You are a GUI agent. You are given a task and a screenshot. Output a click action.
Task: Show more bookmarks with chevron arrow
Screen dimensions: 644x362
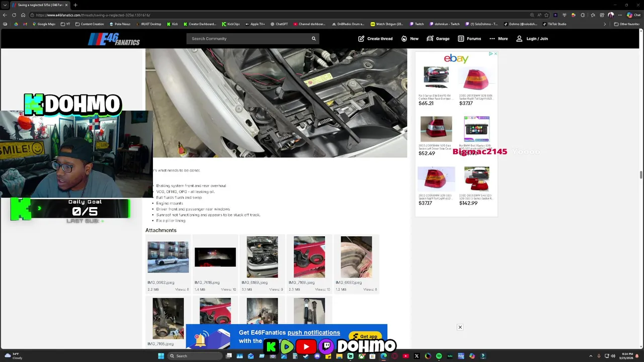pyautogui.click(x=605, y=24)
